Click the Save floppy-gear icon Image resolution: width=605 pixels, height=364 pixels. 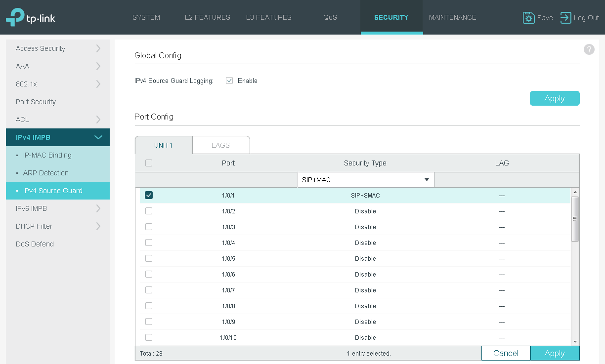click(x=529, y=18)
